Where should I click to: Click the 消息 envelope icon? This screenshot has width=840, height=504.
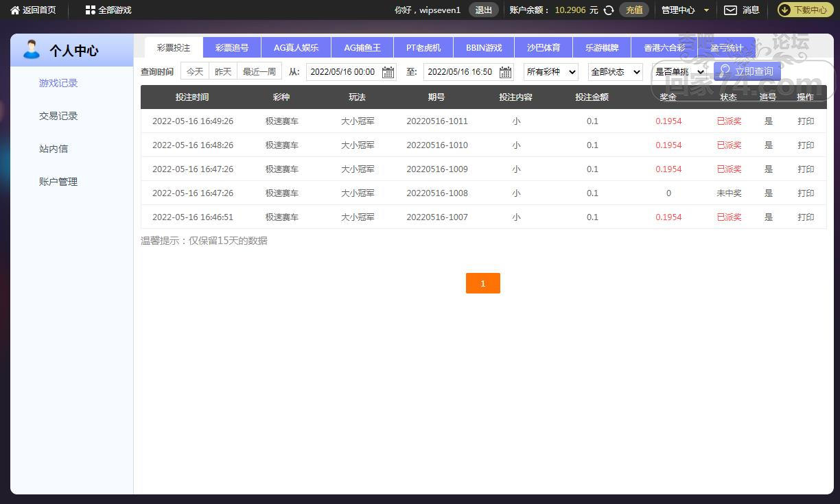tap(730, 10)
